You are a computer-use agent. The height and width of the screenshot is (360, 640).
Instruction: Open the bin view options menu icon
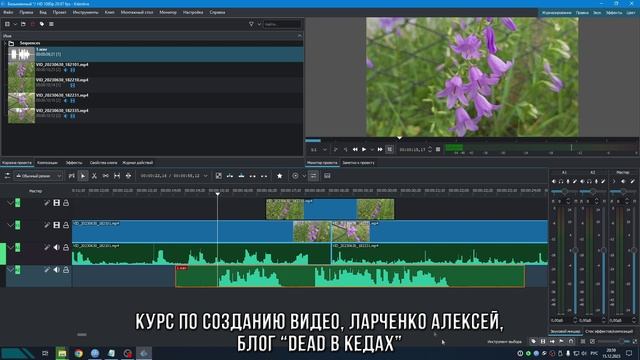tap(51, 24)
